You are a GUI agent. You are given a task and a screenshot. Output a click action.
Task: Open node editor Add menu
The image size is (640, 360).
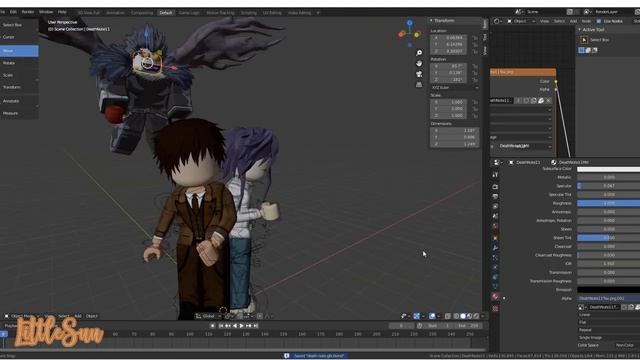[x=573, y=21]
